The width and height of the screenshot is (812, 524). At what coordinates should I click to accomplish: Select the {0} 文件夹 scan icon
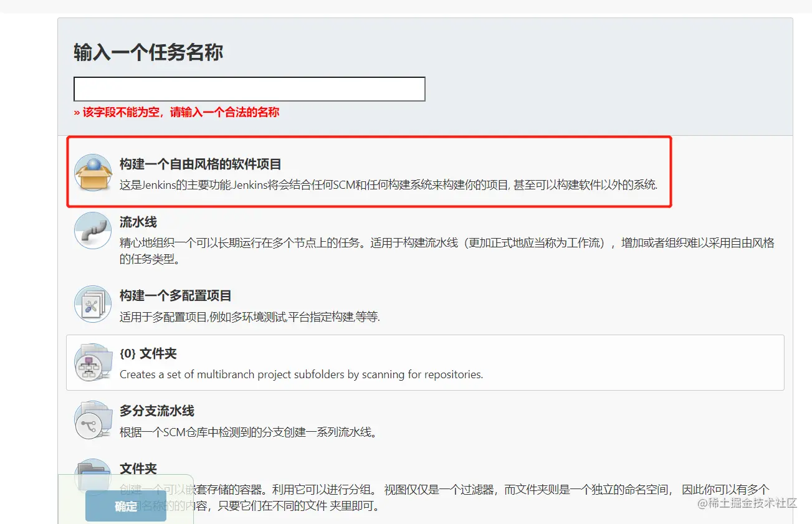[x=93, y=362]
